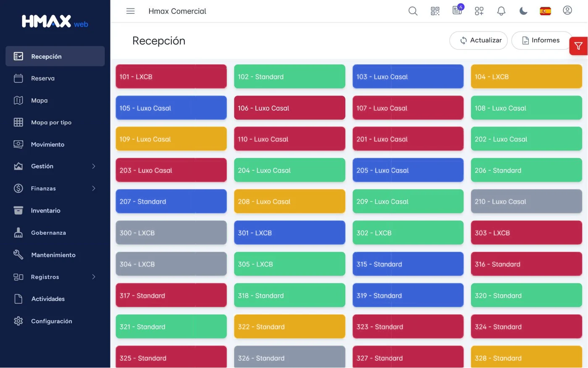Toggle the hamburger sidebar menu
Viewport: 588px width, 368px height.
tap(131, 11)
